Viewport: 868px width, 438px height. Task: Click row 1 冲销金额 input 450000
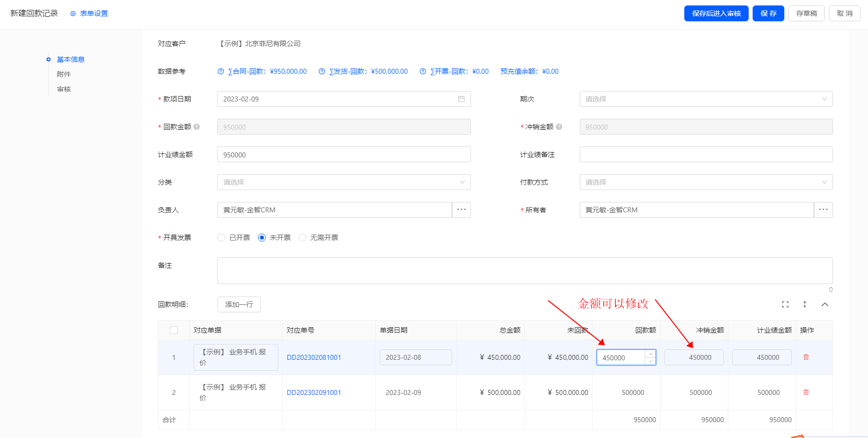(x=694, y=357)
